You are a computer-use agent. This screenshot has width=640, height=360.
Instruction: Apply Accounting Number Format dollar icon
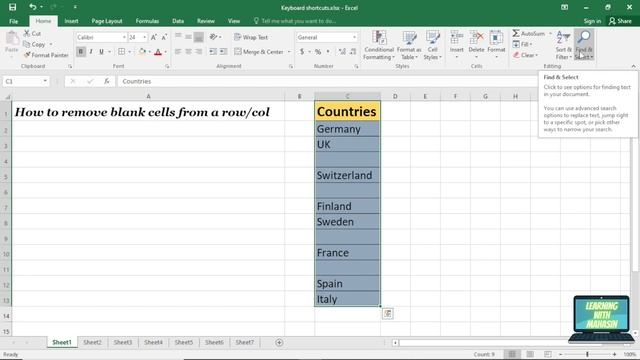click(302, 52)
